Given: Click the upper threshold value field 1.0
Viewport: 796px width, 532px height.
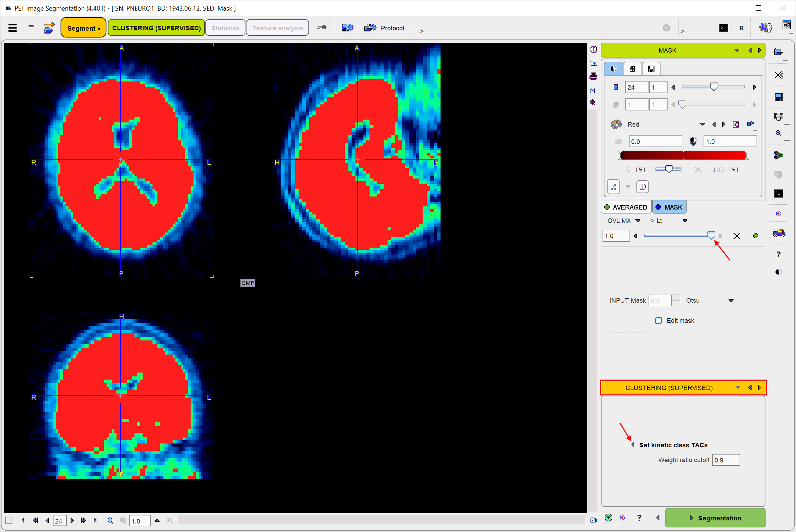Looking at the screenshot, I should (730, 141).
